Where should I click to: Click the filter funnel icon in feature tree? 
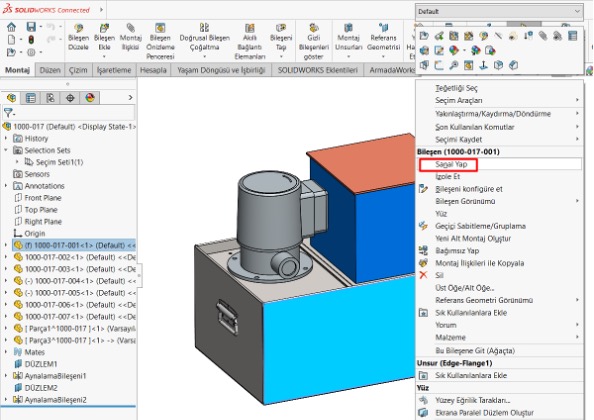(x=8, y=112)
